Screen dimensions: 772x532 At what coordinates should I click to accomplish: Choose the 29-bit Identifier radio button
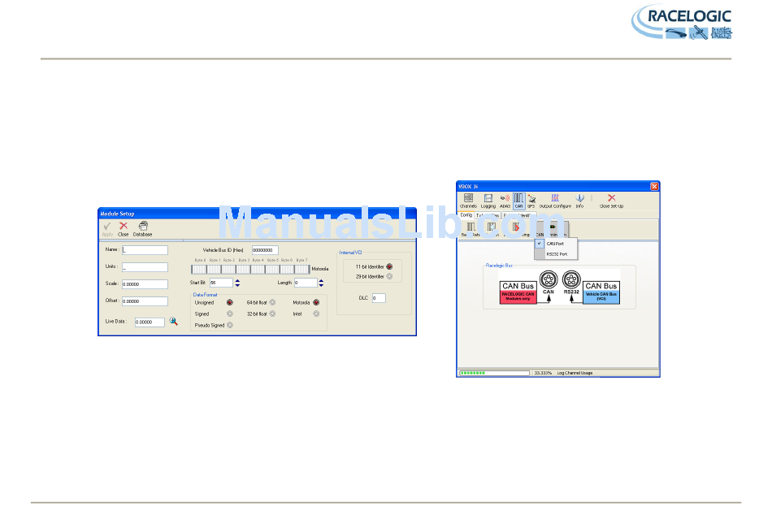pyautogui.click(x=389, y=276)
